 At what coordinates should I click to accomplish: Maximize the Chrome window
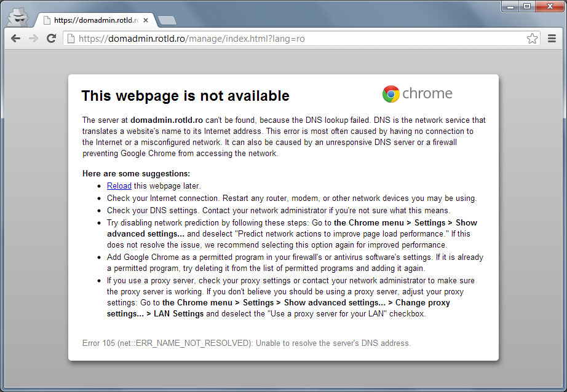(527, 6)
